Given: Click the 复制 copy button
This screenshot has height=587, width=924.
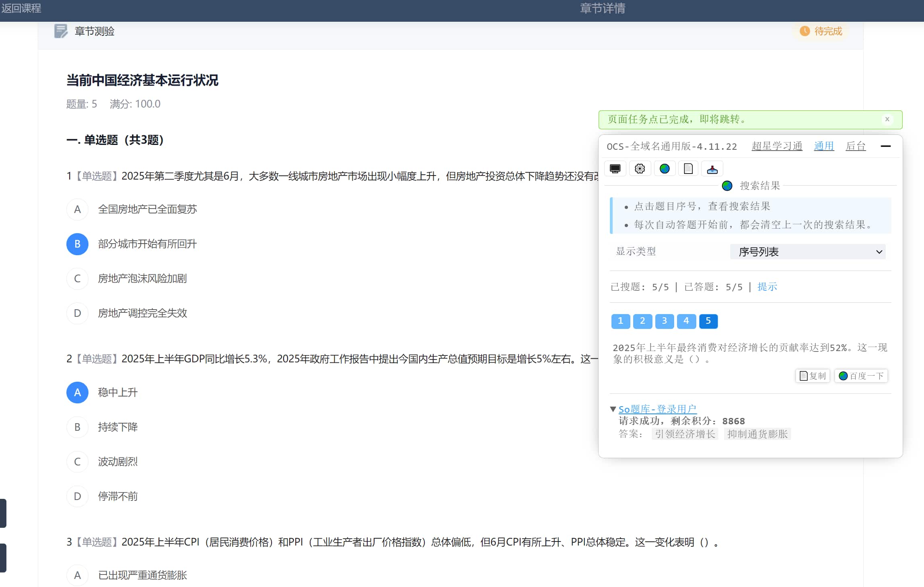Looking at the screenshot, I should pos(813,376).
